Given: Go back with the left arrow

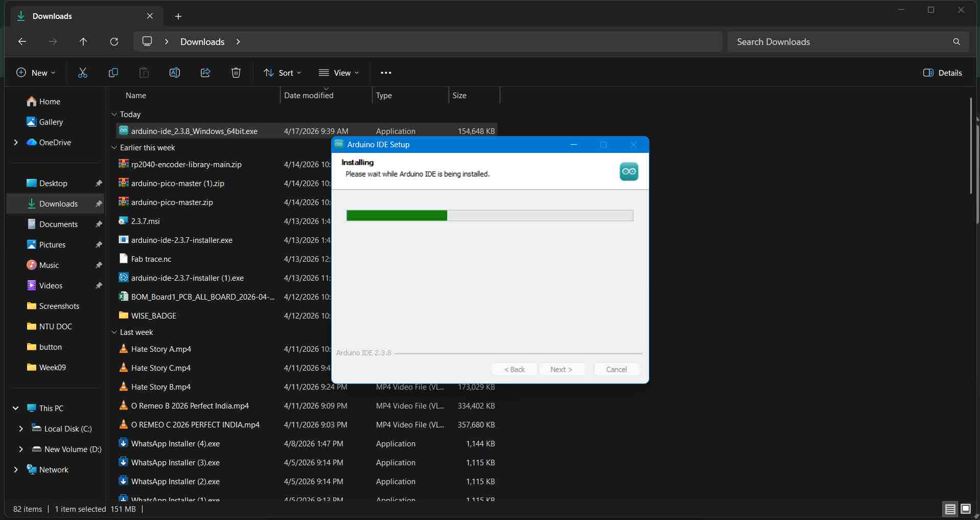Looking at the screenshot, I should click(22, 41).
